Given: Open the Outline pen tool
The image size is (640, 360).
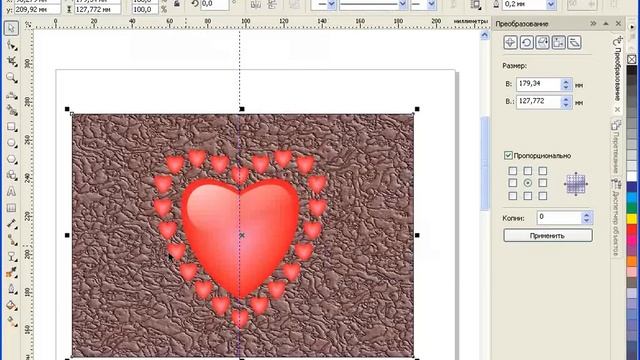Looking at the screenshot, I should [x=11, y=289].
